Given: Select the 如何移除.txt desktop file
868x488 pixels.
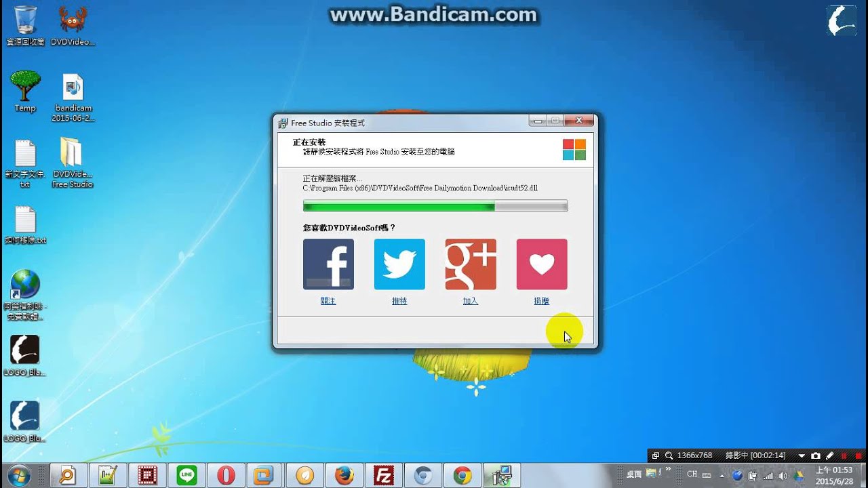Looking at the screenshot, I should click(x=25, y=225).
